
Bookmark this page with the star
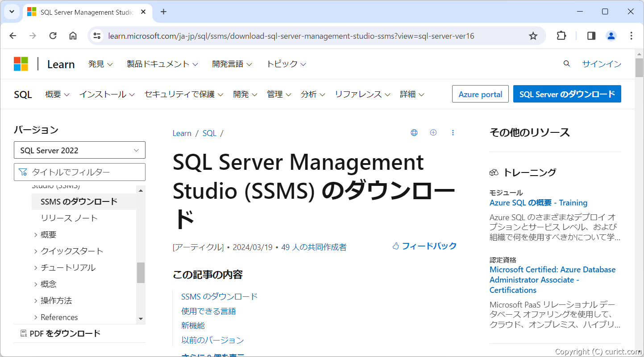pyautogui.click(x=533, y=36)
